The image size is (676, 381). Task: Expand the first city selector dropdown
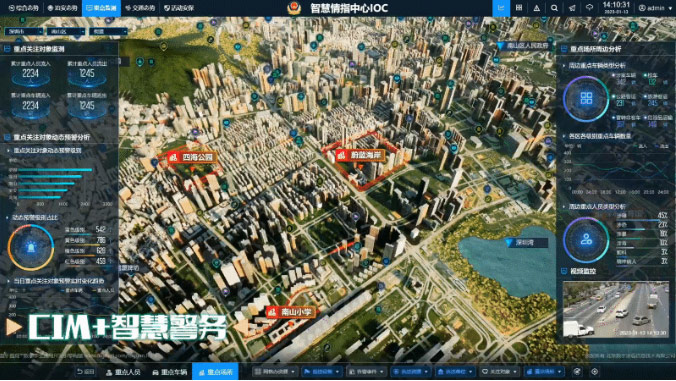point(24,31)
